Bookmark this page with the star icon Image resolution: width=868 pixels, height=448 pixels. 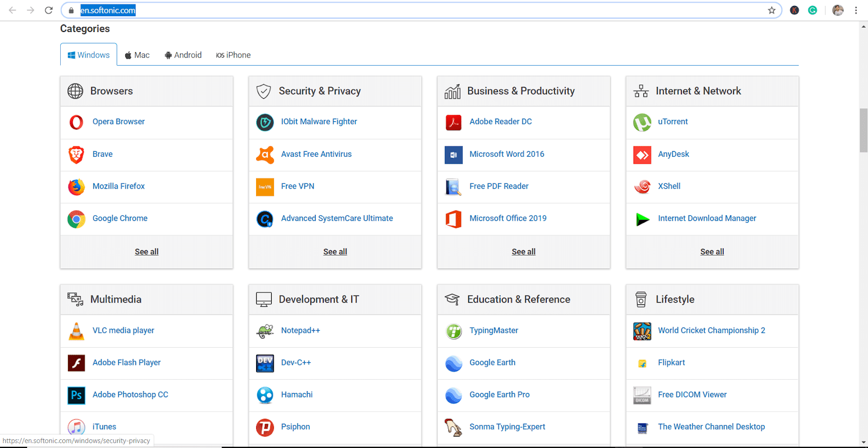[771, 10]
